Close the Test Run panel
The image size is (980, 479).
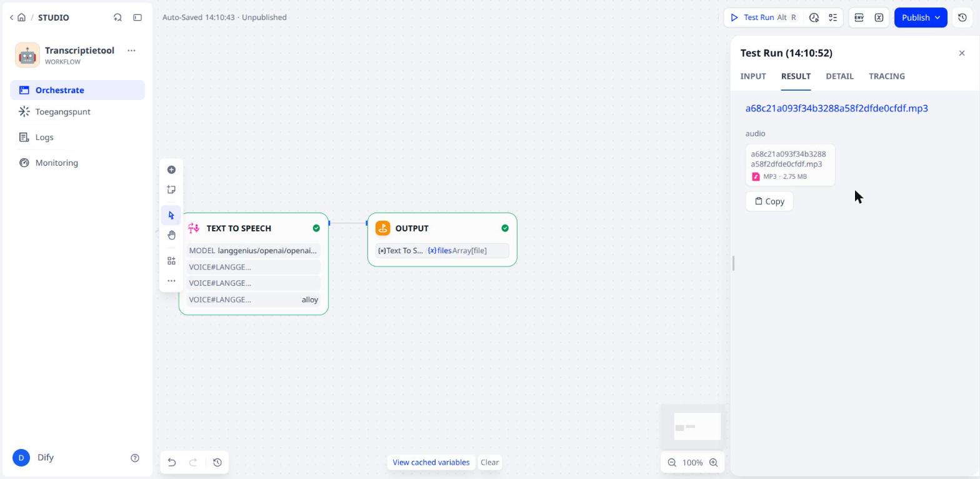click(962, 53)
